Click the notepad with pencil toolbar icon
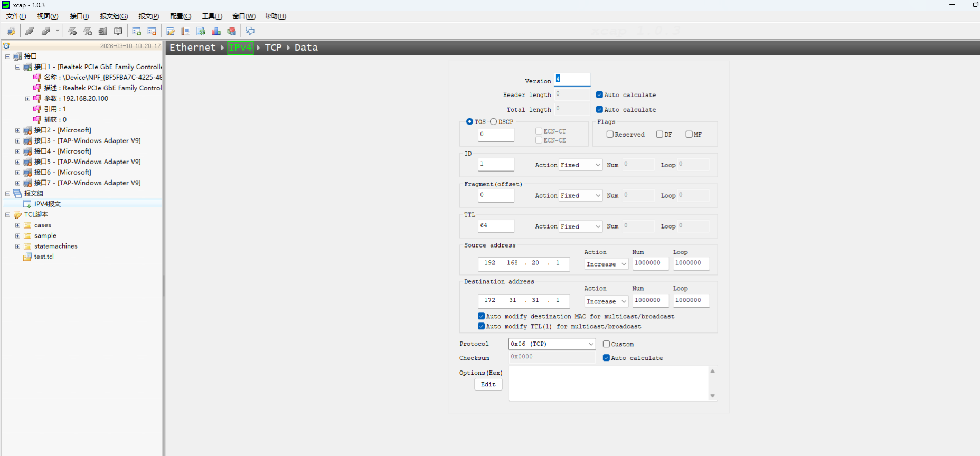Viewport: 980px width, 456px height. pos(171,31)
